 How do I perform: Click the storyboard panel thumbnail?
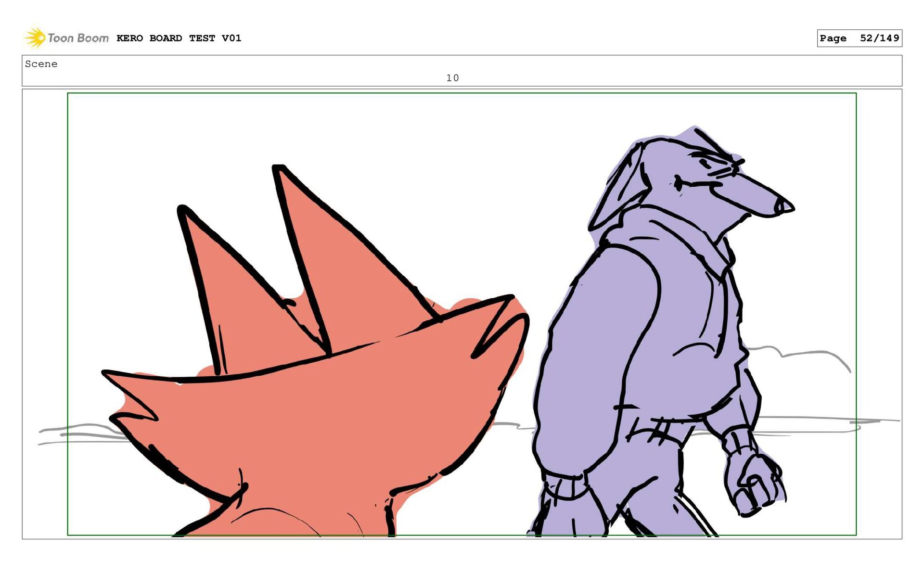pos(462,313)
